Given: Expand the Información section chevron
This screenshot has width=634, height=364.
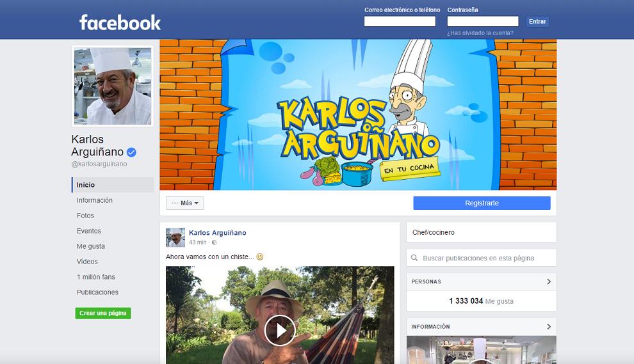Looking at the screenshot, I should point(549,326).
